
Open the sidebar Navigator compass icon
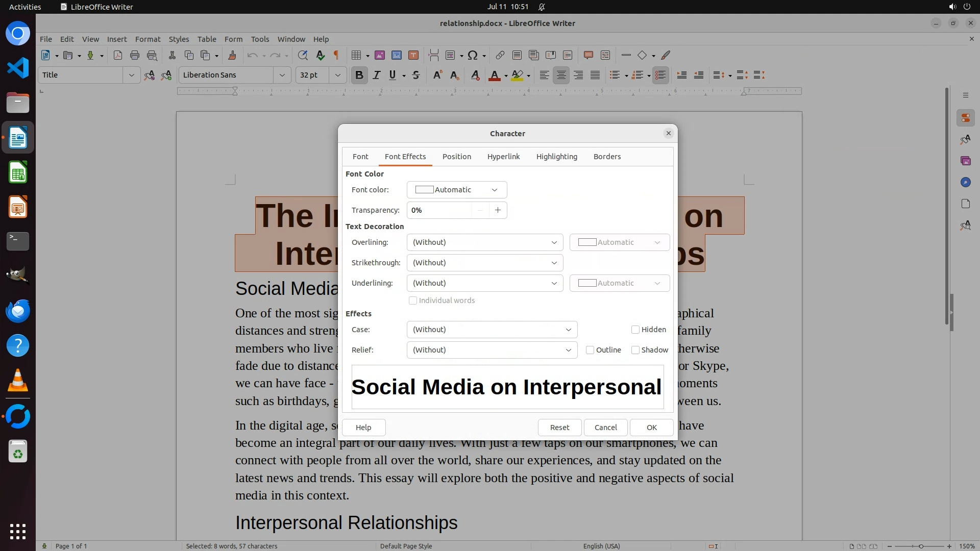coord(965,182)
